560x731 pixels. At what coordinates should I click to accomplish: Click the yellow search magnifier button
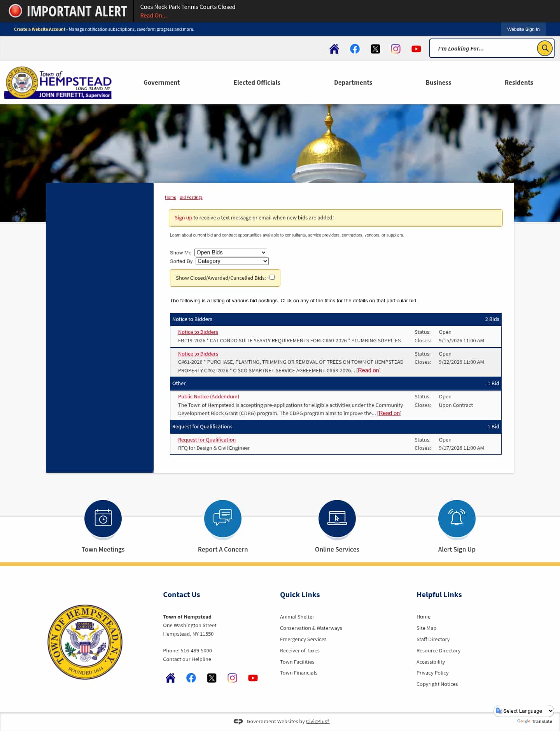tap(545, 48)
